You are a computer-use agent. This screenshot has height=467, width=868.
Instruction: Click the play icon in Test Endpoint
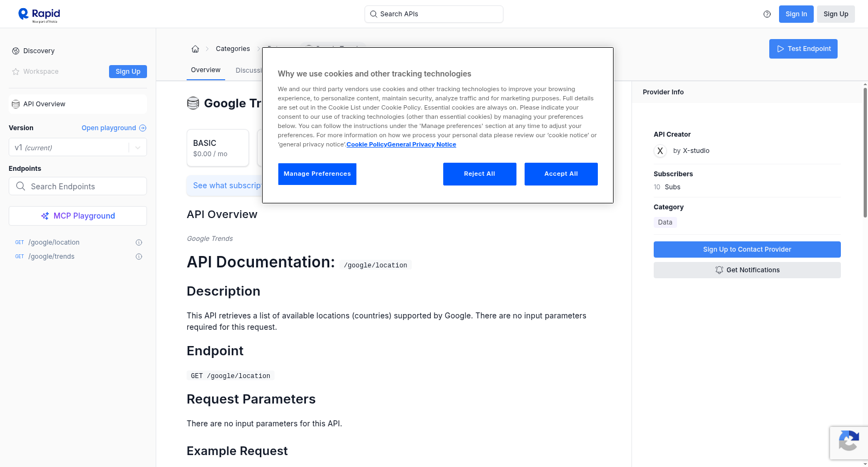(x=781, y=49)
